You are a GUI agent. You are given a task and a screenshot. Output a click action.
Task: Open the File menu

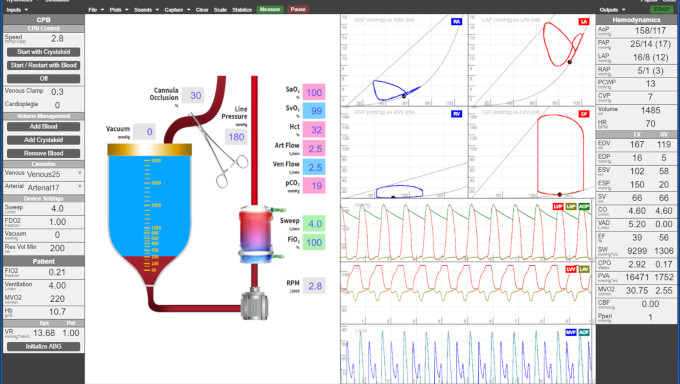pos(96,10)
